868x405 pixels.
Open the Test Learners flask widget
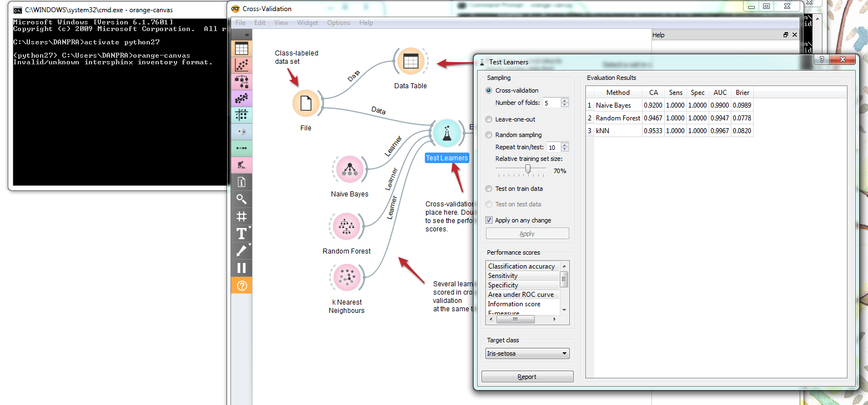(x=448, y=133)
